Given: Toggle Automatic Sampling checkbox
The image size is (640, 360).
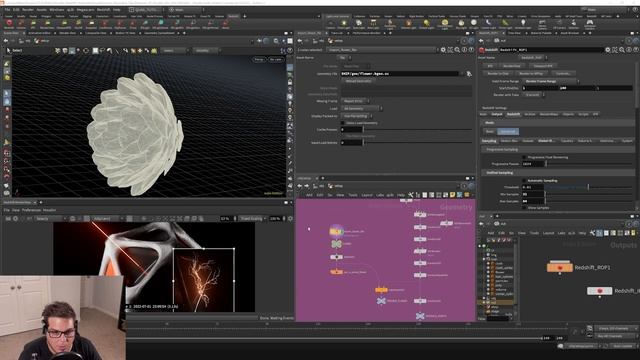Looking at the screenshot, I should click(x=524, y=180).
